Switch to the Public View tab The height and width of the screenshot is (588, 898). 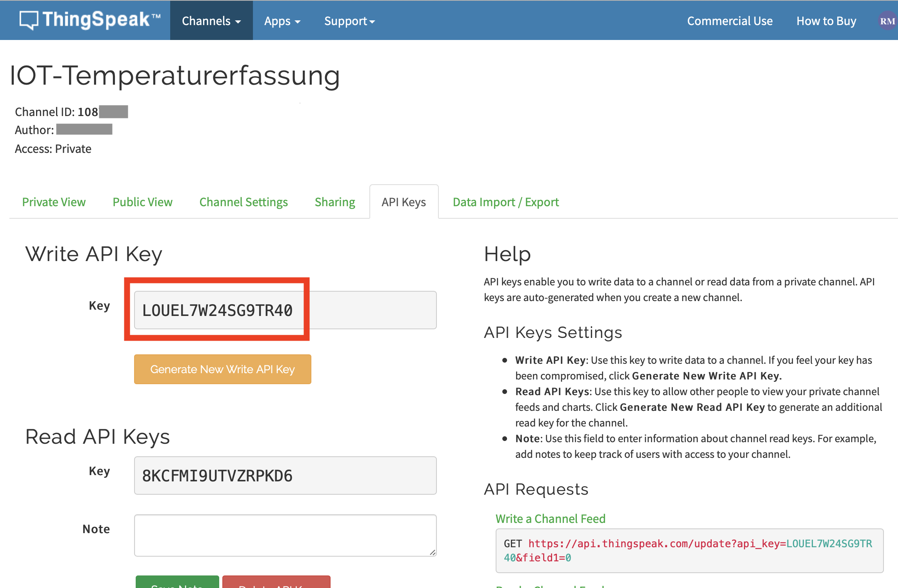142,202
